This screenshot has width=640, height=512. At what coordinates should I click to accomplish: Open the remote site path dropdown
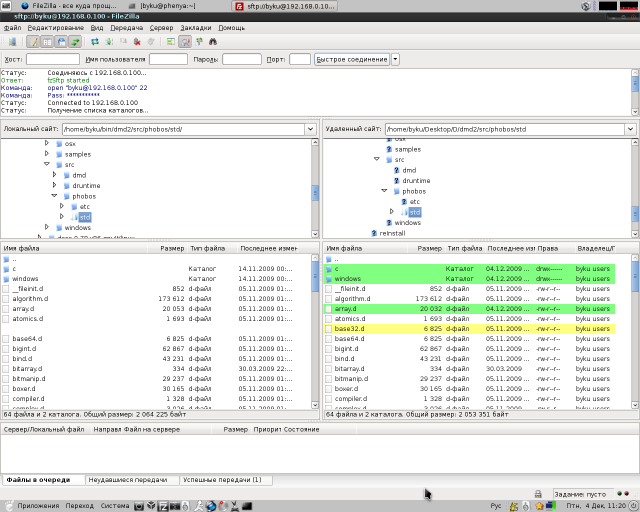point(630,129)
